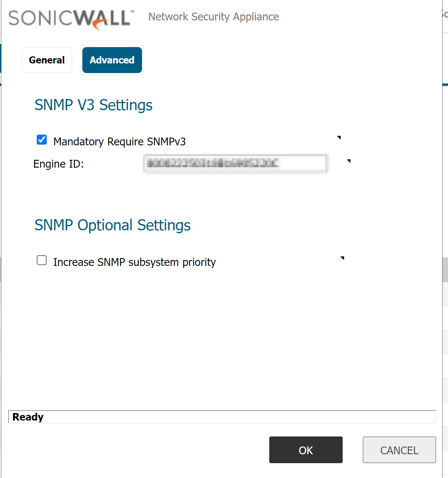448x478 pixels.
Task: Click tooltip arrow next to Engine ID field
Action: pyautogui.click(x=349, y=161)
